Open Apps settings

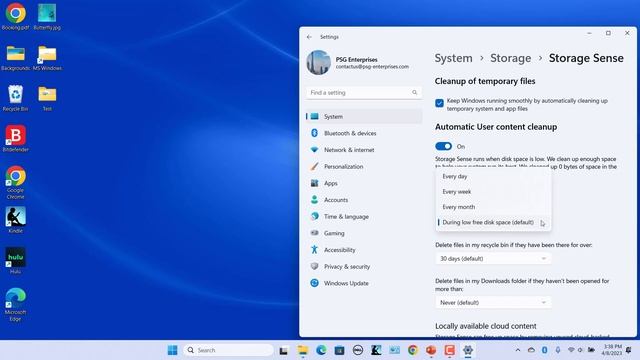(x=364, y=183)
